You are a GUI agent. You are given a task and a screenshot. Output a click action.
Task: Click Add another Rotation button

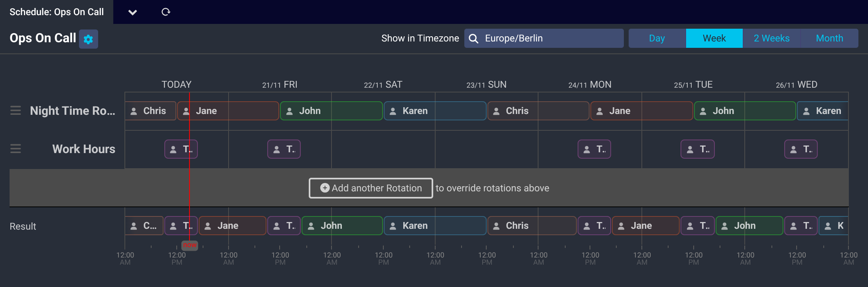371,188
